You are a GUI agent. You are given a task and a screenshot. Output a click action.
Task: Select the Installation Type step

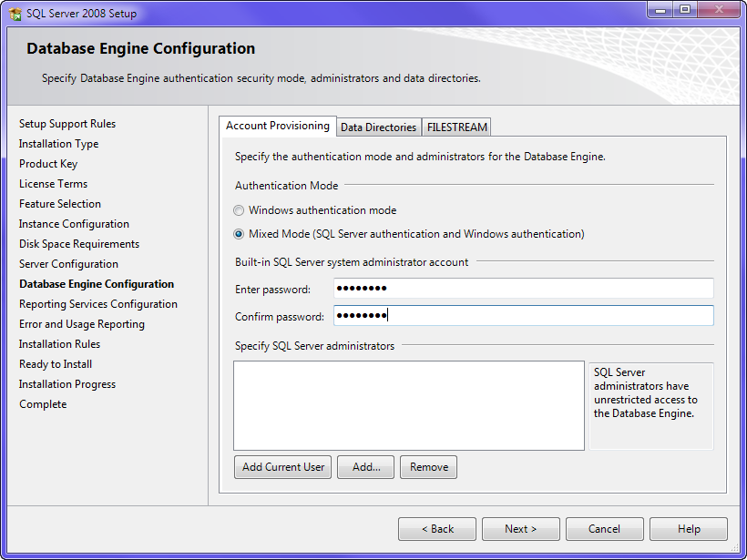click(x=58, y=144)
